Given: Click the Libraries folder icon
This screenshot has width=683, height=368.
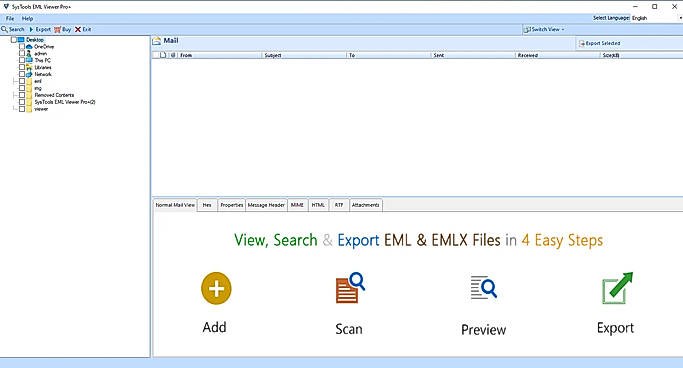Looking at the screenshot, I should [x=29, y=67].
